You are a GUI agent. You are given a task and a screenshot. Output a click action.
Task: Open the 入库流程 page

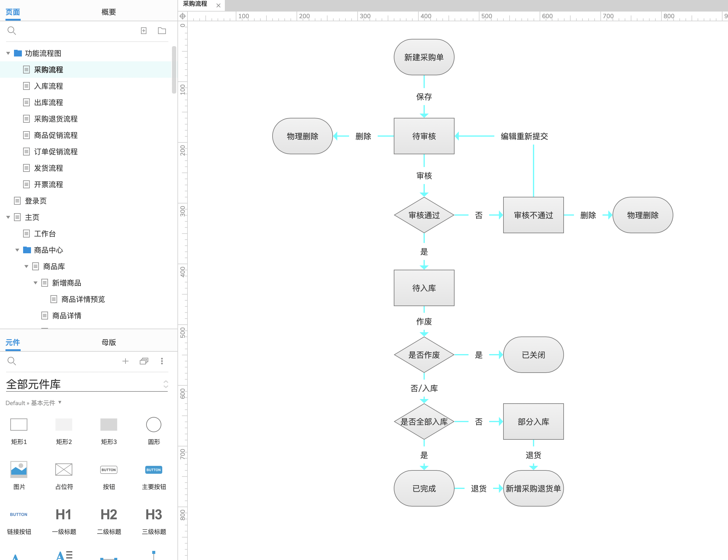pyautogui.click(x=48, y=86)
